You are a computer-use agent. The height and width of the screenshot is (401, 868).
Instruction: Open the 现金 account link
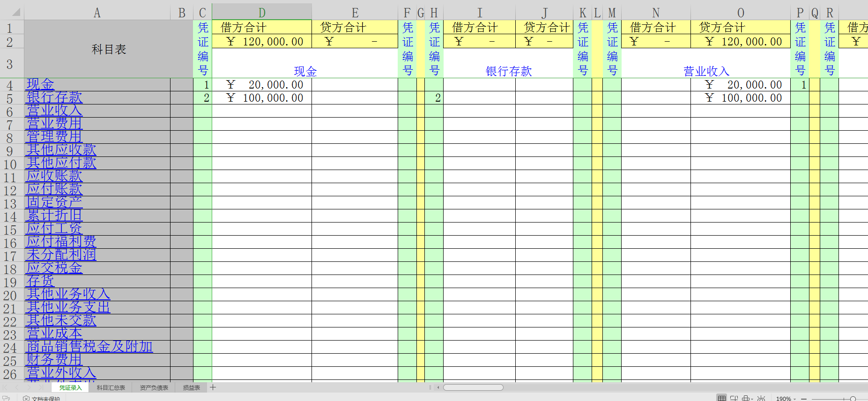[40, 84]
